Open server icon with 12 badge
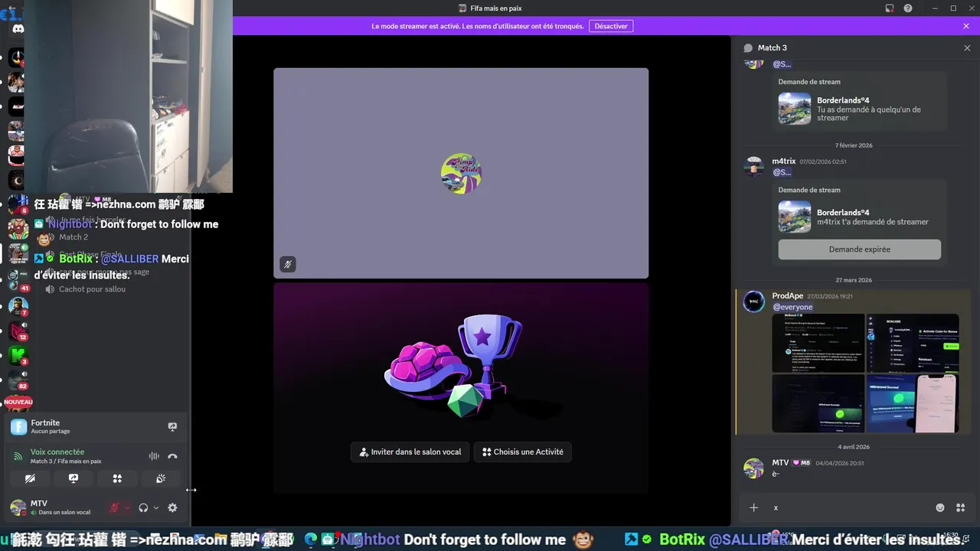The width and height of the screenshot is (980, 551). click(18, 331)
